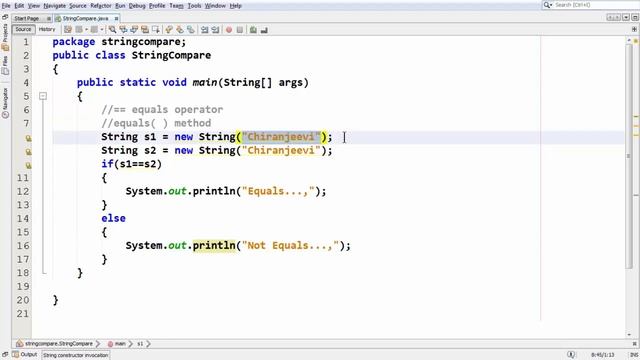
Task: Open the Navigator side panel
Action: [x=5, y=103]
